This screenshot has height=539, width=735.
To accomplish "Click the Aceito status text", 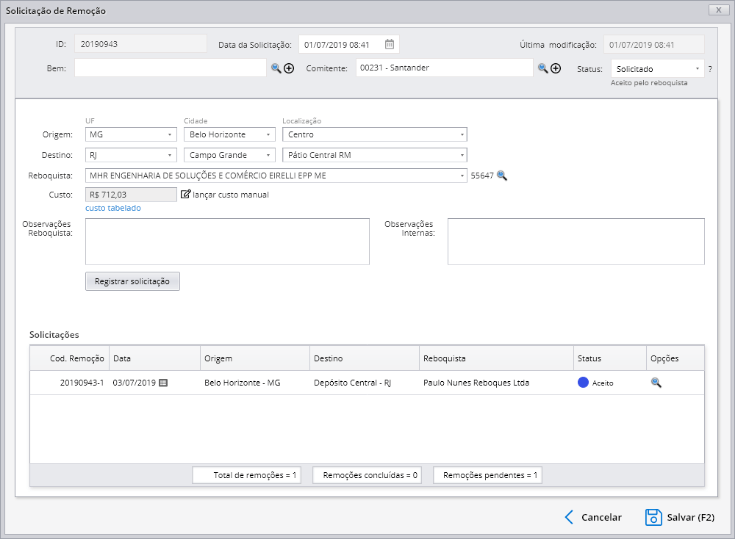I will click(602, 383).
